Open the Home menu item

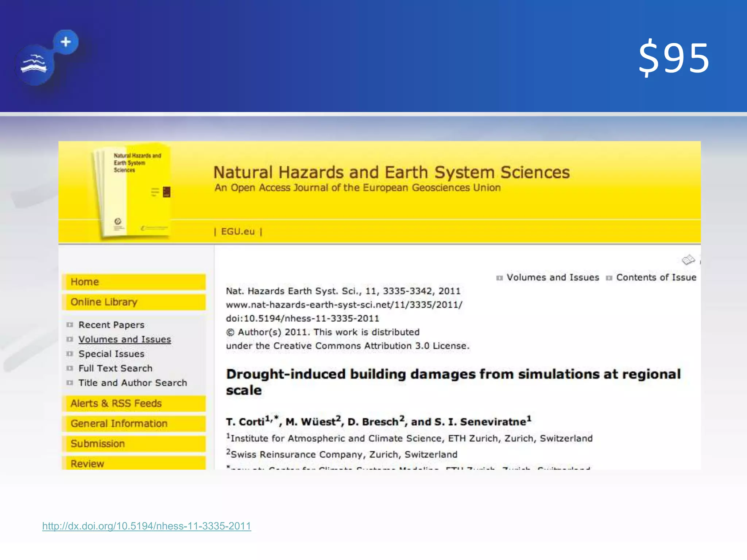click(134, 282)
